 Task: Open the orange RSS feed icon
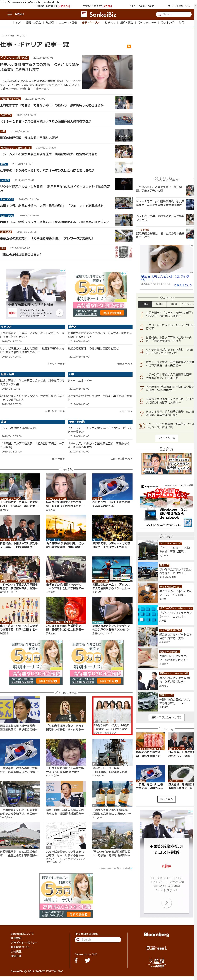pos(129,46)
